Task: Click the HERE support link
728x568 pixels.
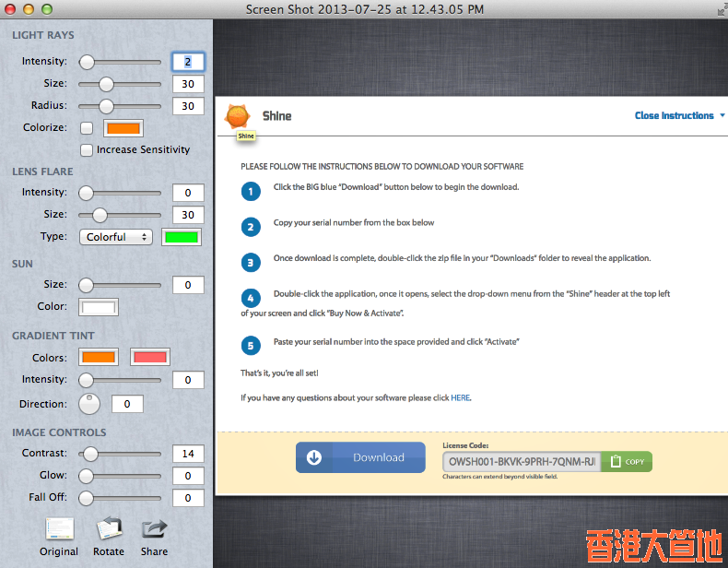Action: tap(461, 398)
